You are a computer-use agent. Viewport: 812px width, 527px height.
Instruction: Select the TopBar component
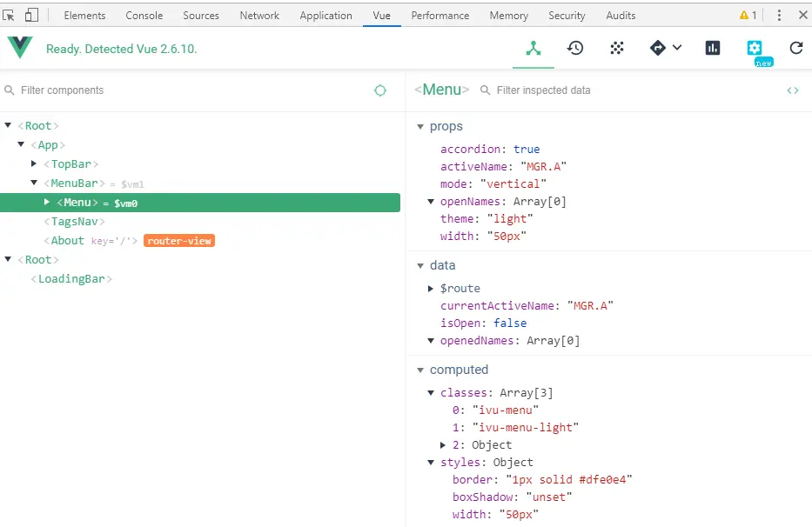71,164
